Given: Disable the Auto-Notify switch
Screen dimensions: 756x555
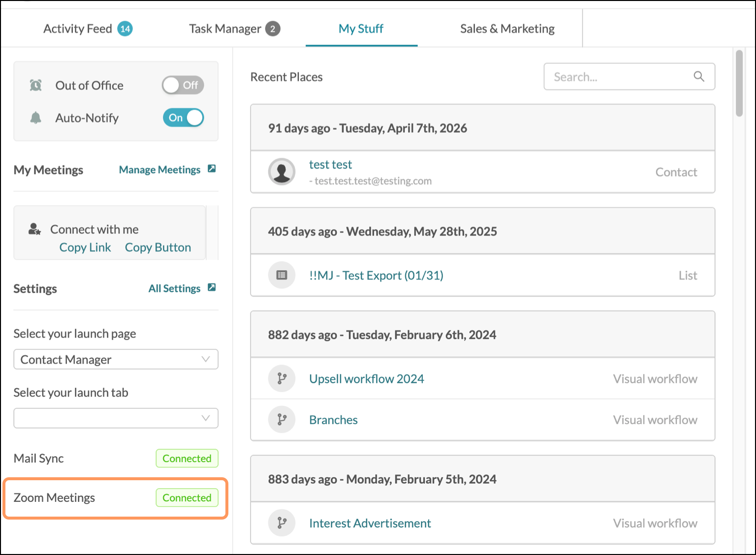Looking at the screenshot, I should pyautogui.click(x=183, y=118).
